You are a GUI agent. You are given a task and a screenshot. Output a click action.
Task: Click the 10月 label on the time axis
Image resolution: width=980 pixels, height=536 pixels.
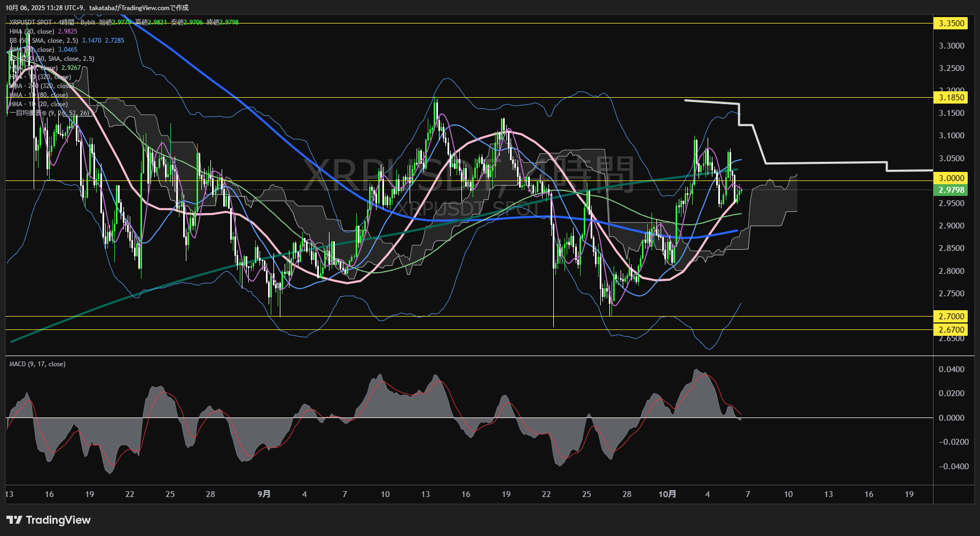667,494
